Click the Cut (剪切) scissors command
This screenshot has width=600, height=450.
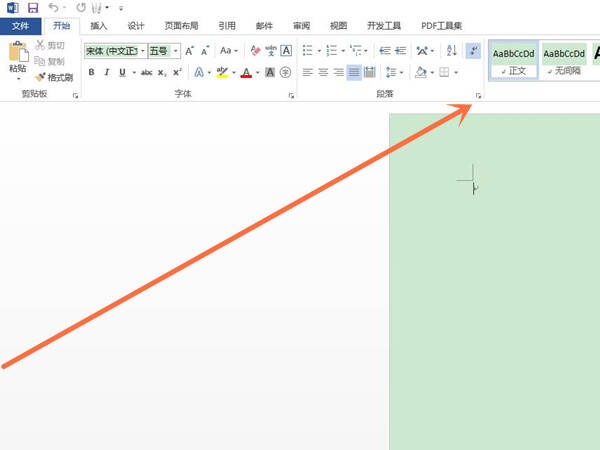49,45
